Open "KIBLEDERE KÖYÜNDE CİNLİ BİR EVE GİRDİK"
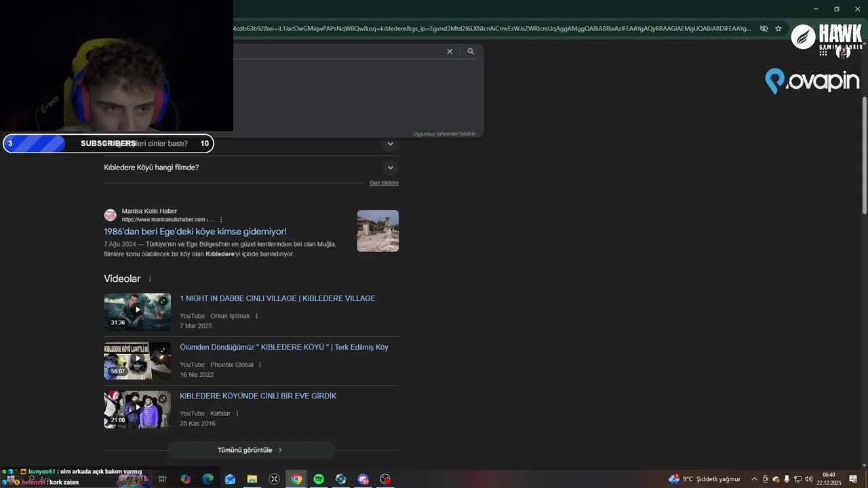Viewport: 868px width, 488px height. point(258,396)
